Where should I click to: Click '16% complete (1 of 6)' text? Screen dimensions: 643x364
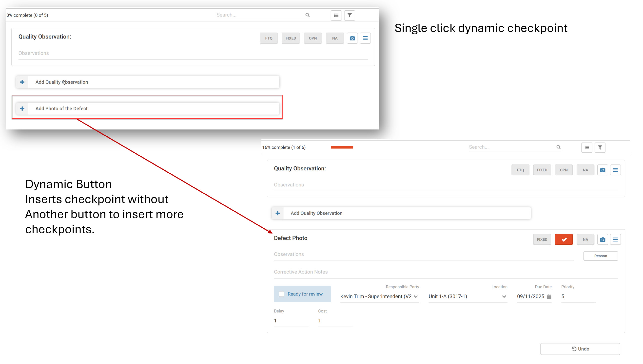(x=284, y=147)
